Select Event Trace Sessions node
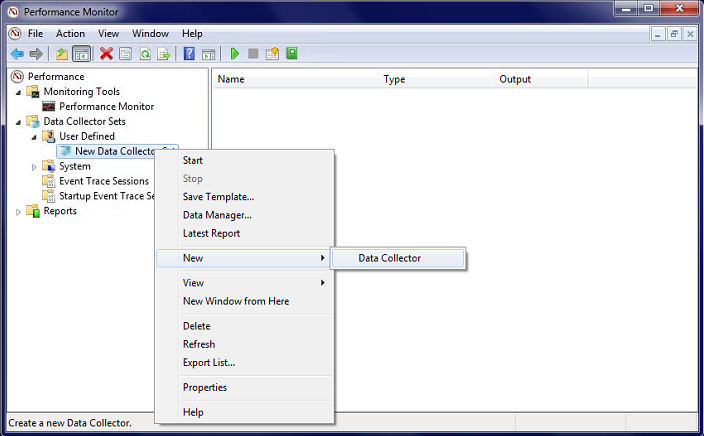Viewport: 704px width, 436px height. point(104,181)
